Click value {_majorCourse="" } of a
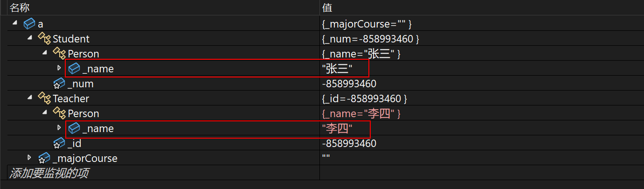644x189 pixels. pyautogui.click(x=367, y=24)
